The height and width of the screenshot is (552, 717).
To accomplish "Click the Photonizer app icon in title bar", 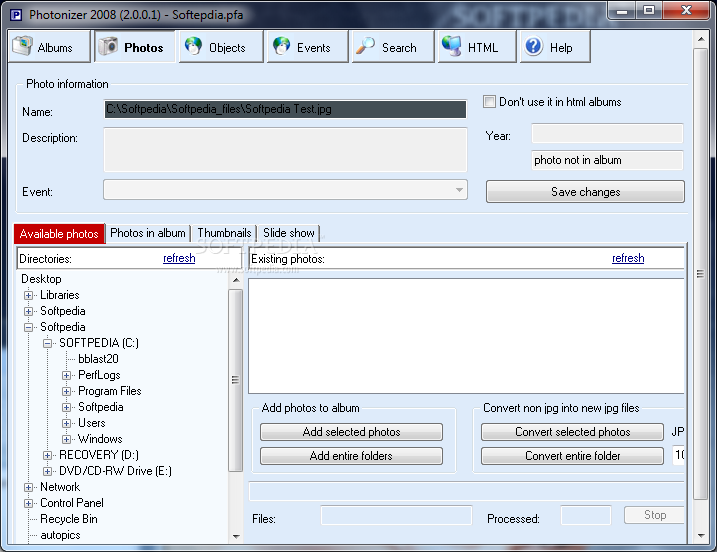I will click(x=16, y=15).
